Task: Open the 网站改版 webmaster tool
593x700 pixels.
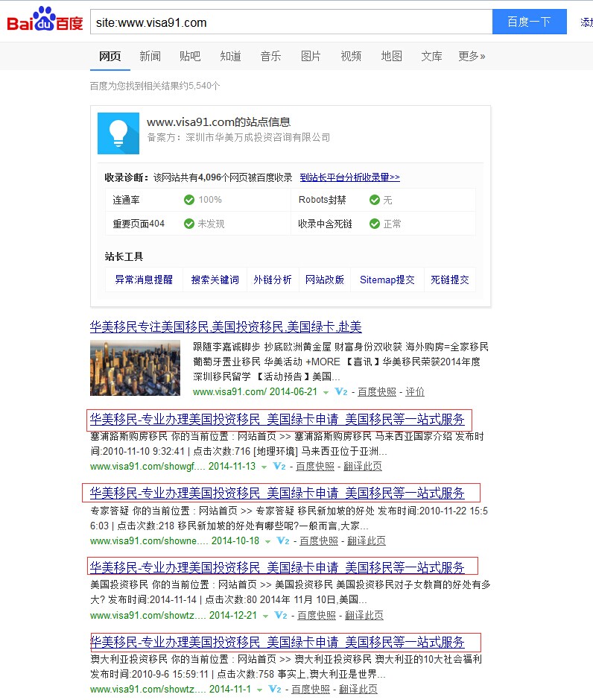Action: [x=325, y=280]
